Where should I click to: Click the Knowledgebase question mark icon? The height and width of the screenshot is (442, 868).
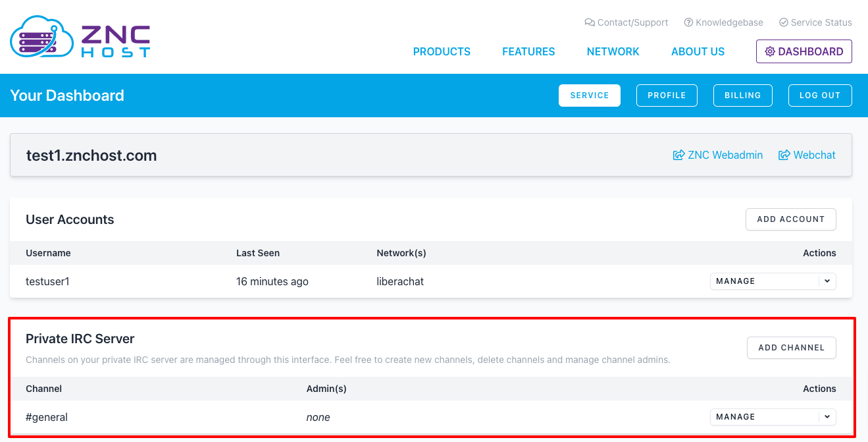click(x=688, y=22)
